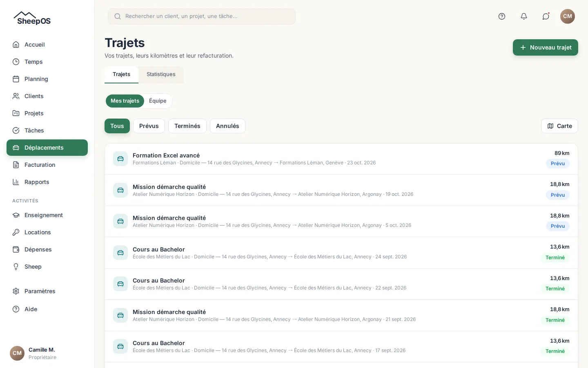Screen dimensions: 588x368
Task: Filter trips by Prévus
Action: [x=149, y=126]
